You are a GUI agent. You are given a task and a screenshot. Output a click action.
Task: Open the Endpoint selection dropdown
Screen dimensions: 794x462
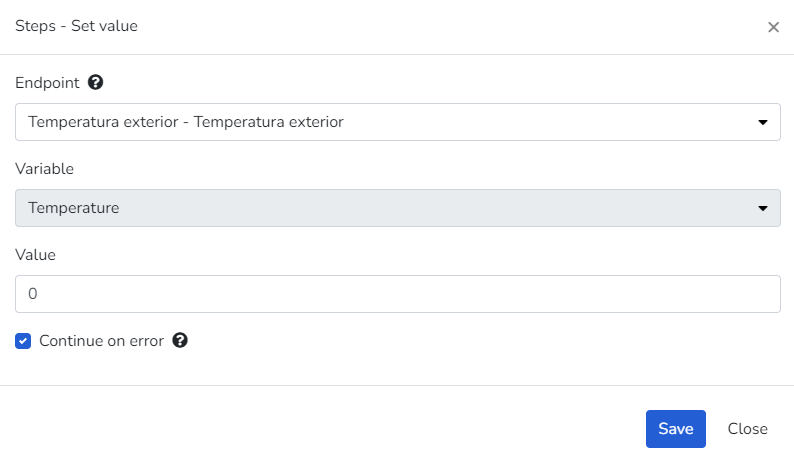(397, 122)
